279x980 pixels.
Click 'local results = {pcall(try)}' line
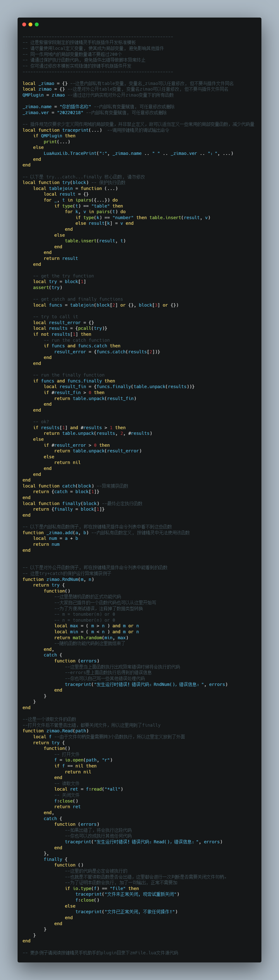tap(70, 328)
